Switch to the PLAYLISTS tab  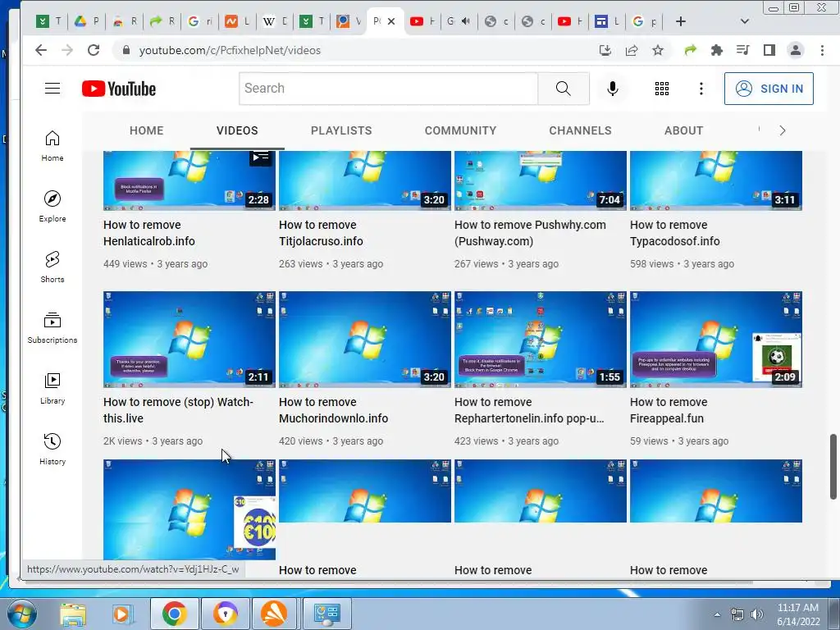(x=341, y=130)
